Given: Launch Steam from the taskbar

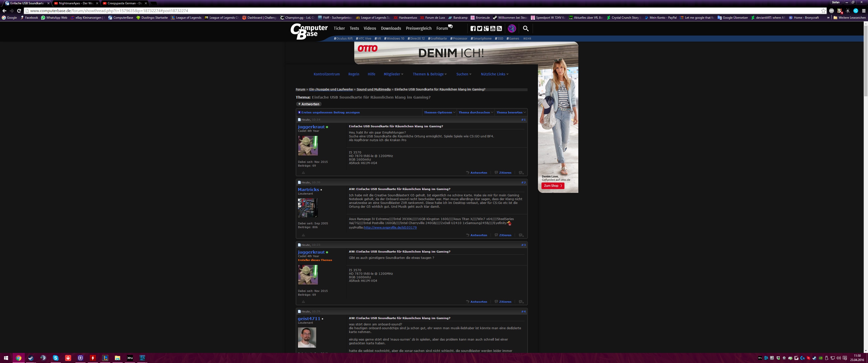Looking at the screenshot, I should [31, 358].
